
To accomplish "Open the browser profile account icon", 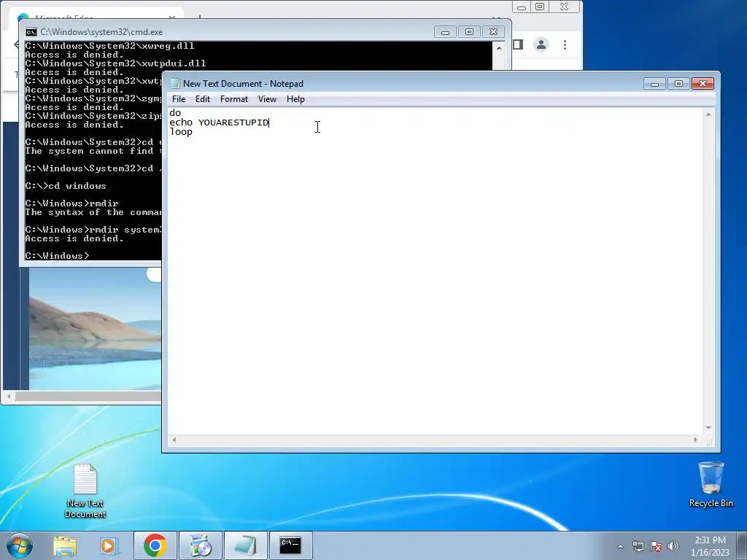I will [541, 44].
